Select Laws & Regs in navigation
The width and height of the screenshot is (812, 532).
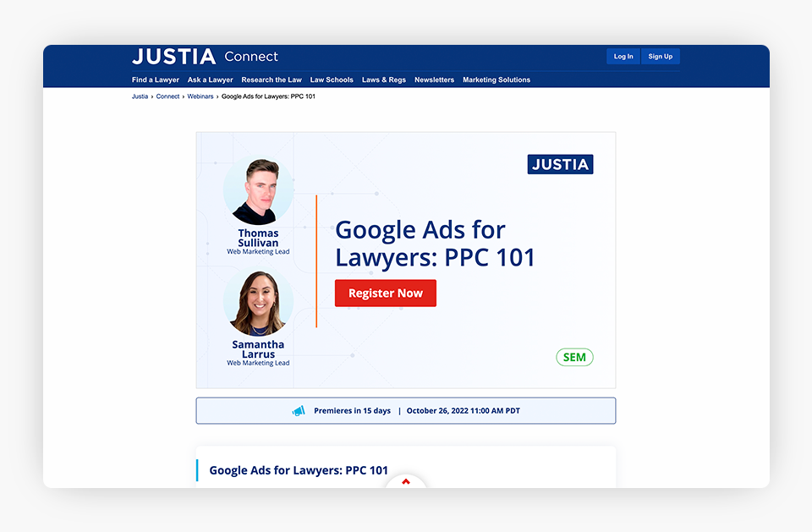(384, 80)
